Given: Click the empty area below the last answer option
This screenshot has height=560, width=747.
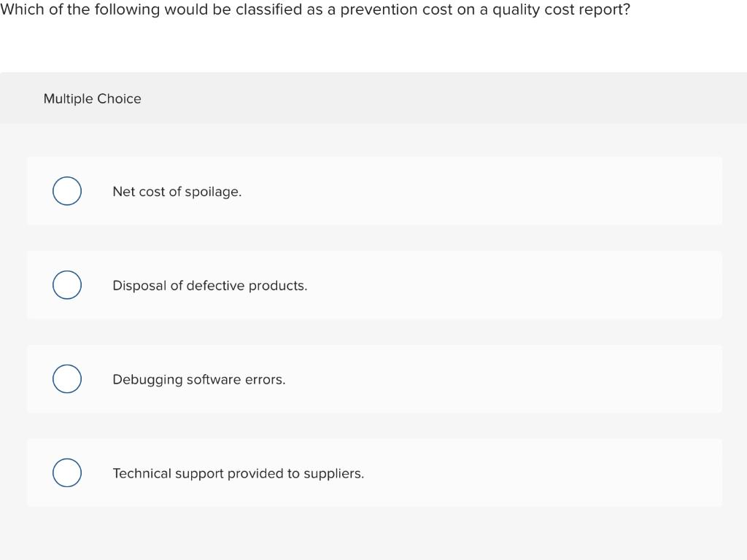Looking at the screenshot, I should [373, 533].
